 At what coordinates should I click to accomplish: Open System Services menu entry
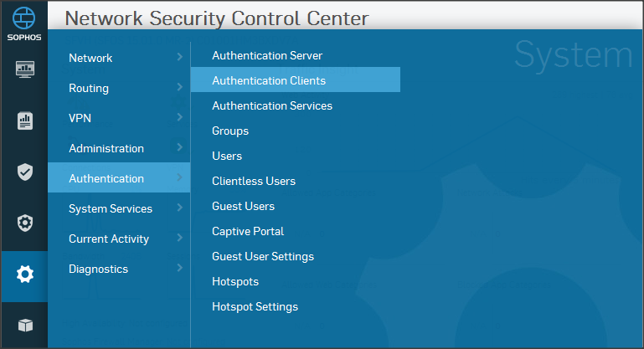[111, 208]
